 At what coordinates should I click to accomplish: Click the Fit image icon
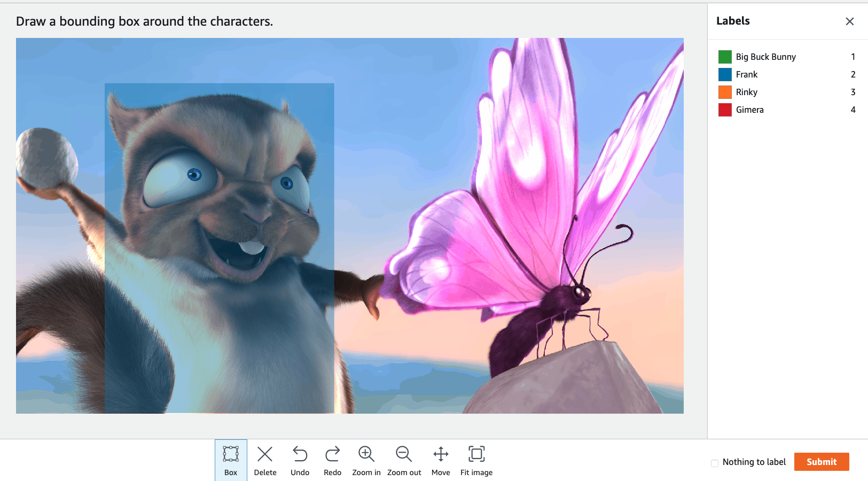pyautogui.click(x=476, y=460)
